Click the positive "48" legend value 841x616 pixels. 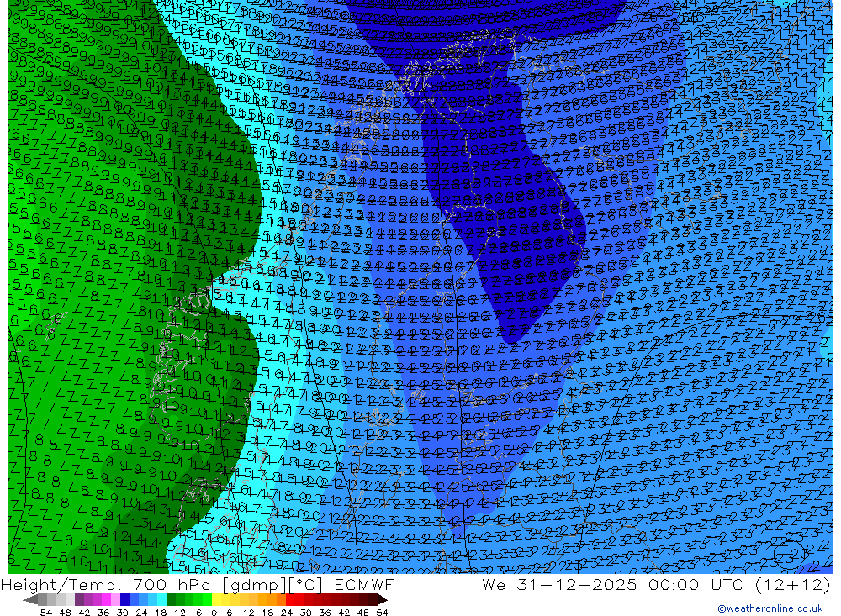362,613
